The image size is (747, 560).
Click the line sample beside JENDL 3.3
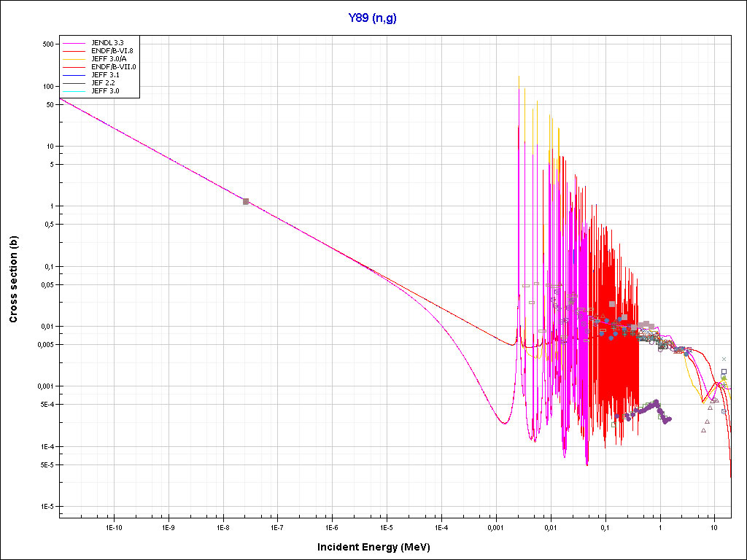[x=75, y=43]
